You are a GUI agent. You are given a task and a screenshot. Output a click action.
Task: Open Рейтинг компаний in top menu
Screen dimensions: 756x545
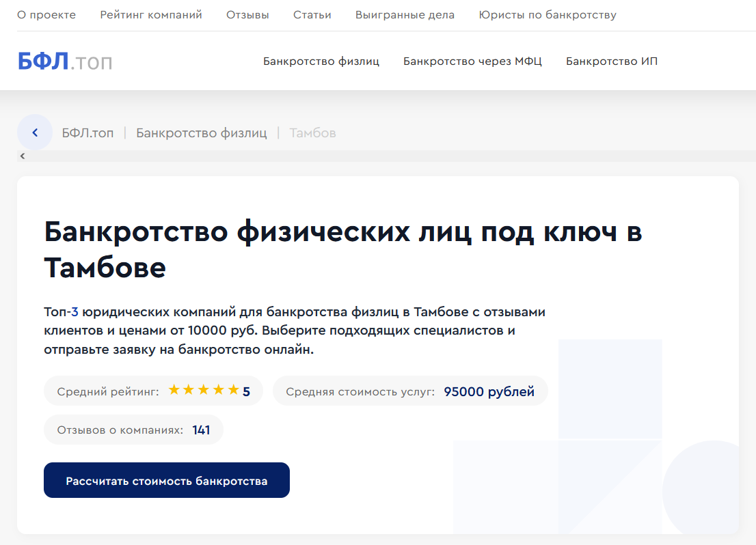point(151,15)
